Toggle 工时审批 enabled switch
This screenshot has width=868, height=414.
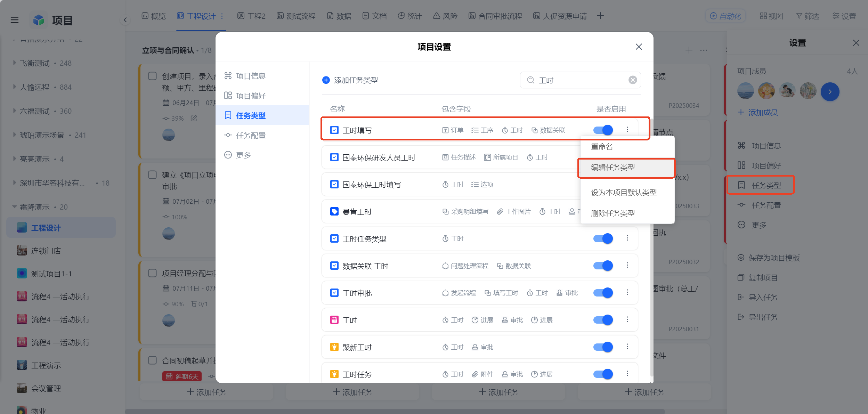(603, 293)
